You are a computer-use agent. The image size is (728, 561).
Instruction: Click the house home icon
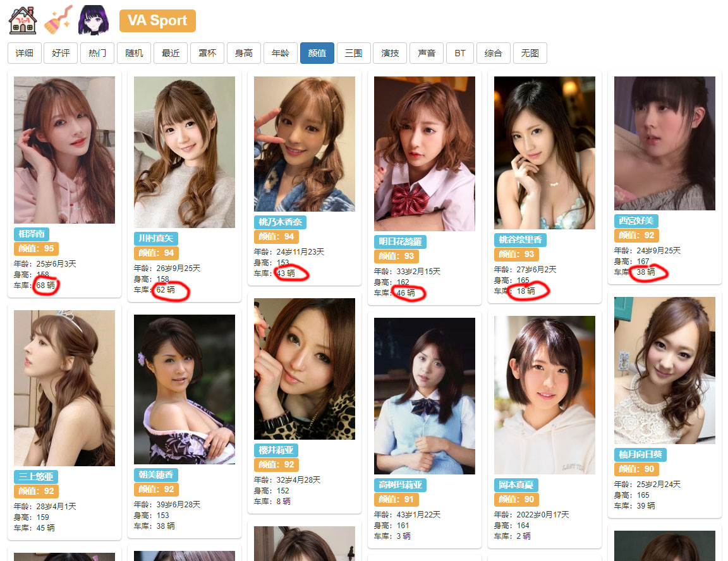pos(23,20)
